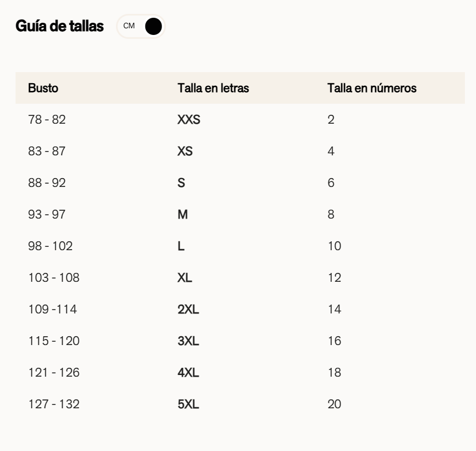
Task: Select the 2XL size label
Action: click(188, 309)
